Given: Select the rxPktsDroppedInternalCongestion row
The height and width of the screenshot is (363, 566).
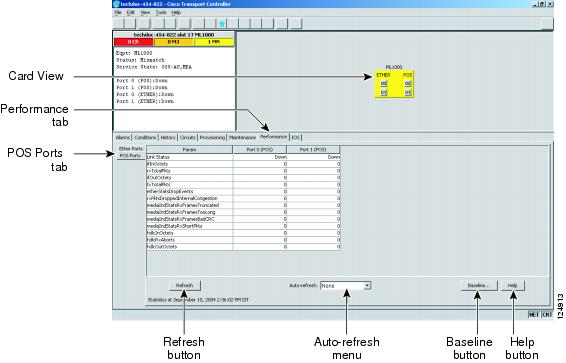Looking at the screenshot, I should coord(243,198).
